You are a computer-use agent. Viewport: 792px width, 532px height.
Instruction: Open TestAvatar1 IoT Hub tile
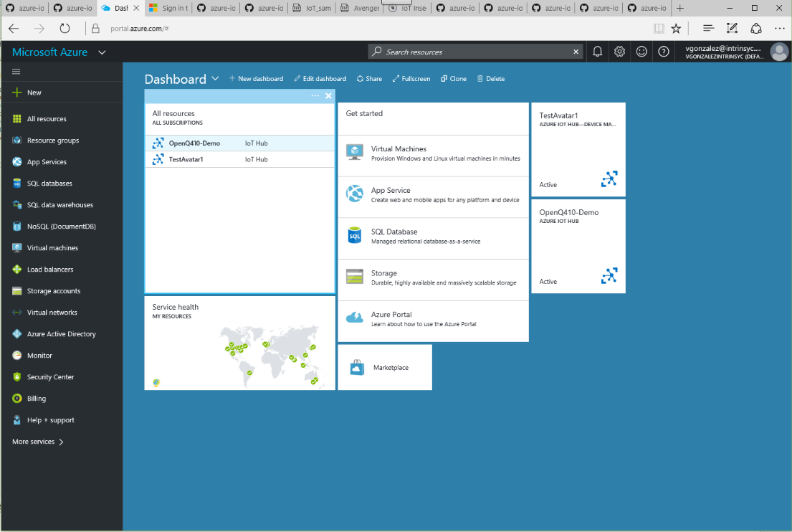tap(578, 150)
